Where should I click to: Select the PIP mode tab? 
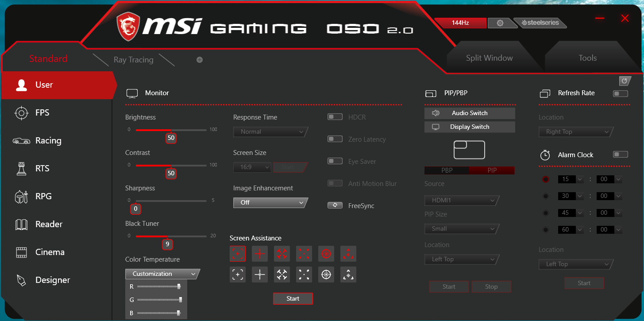point(492,170)
